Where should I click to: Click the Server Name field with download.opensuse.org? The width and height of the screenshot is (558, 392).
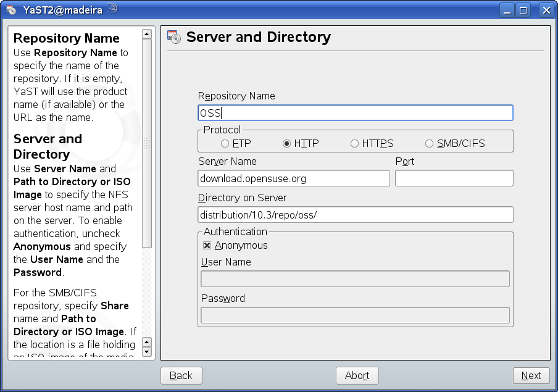coord(294,178)
